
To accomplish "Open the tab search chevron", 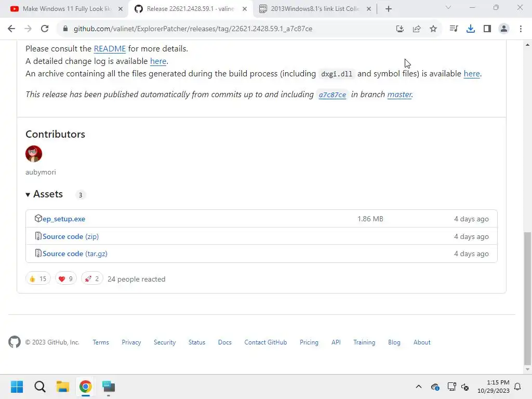I will [x=448, y=7].
